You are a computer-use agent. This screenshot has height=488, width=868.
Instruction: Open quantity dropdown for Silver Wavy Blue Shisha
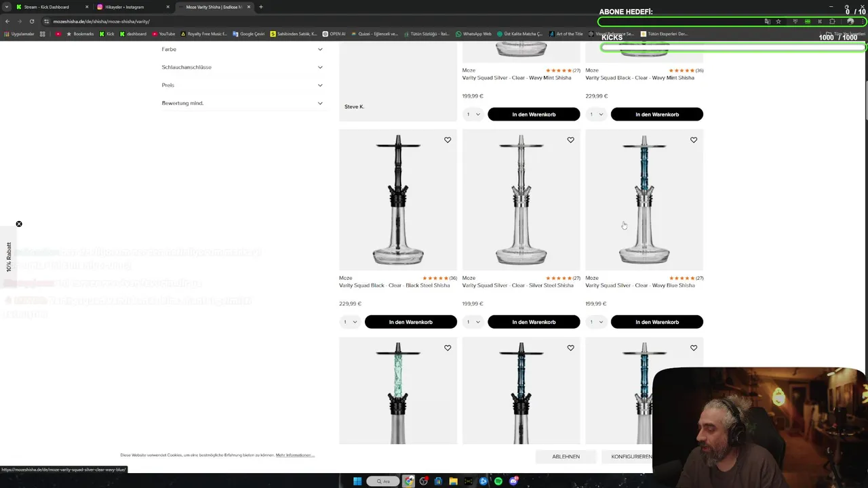596,322
